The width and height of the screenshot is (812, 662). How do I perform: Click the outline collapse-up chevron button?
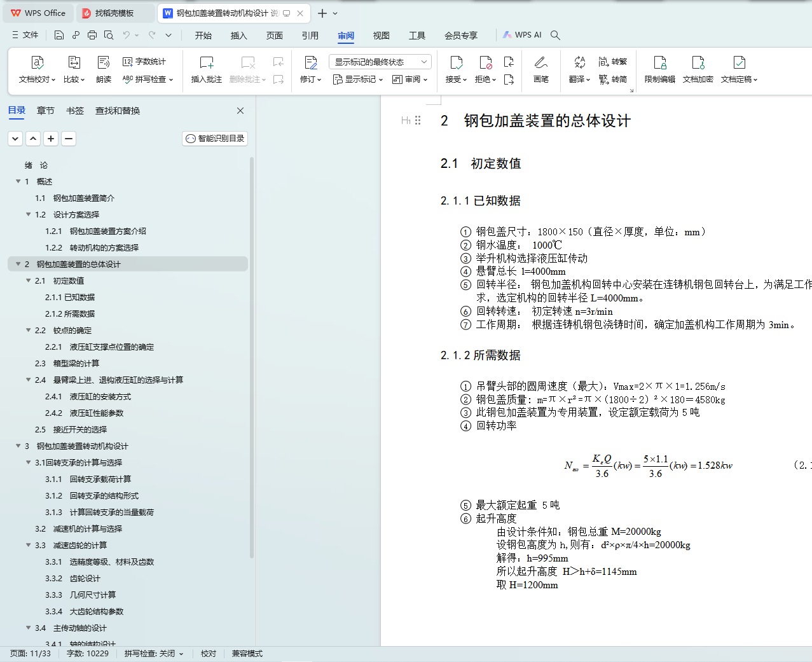coord(33,139)
